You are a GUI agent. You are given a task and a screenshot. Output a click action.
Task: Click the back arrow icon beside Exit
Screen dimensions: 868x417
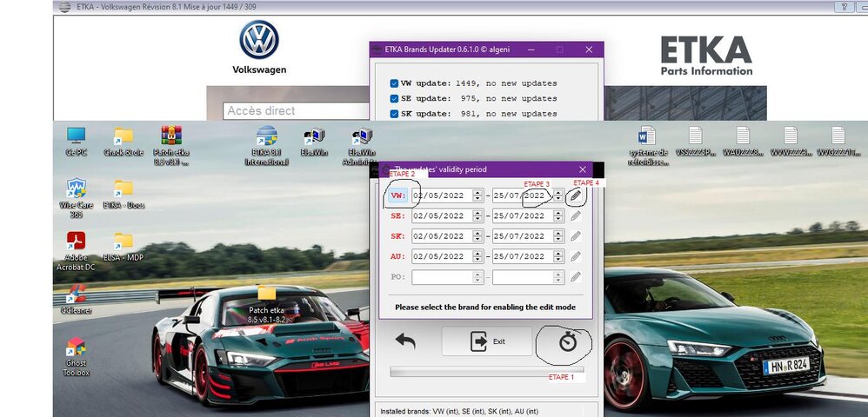405,341
